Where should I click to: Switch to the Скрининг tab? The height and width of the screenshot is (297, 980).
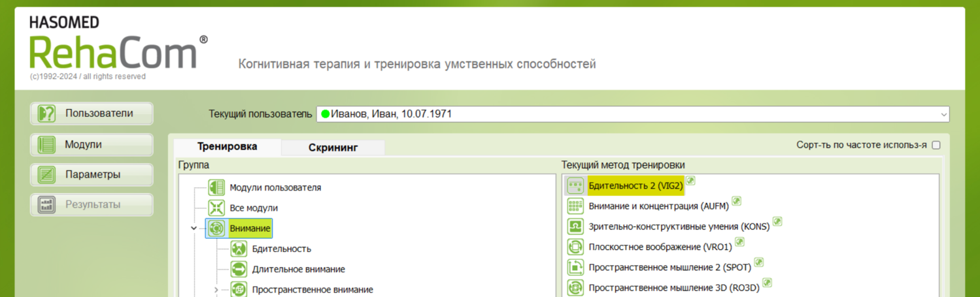coord(333,148)
